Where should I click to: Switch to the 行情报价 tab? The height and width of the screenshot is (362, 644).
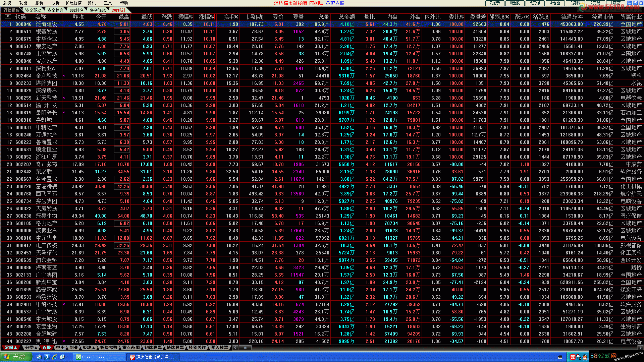[12, 10]
